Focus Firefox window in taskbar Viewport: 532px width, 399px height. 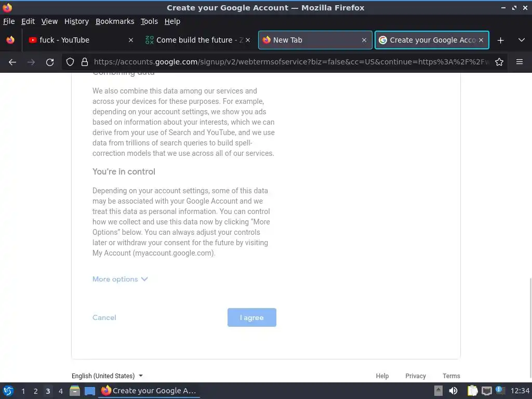[149, 391]
